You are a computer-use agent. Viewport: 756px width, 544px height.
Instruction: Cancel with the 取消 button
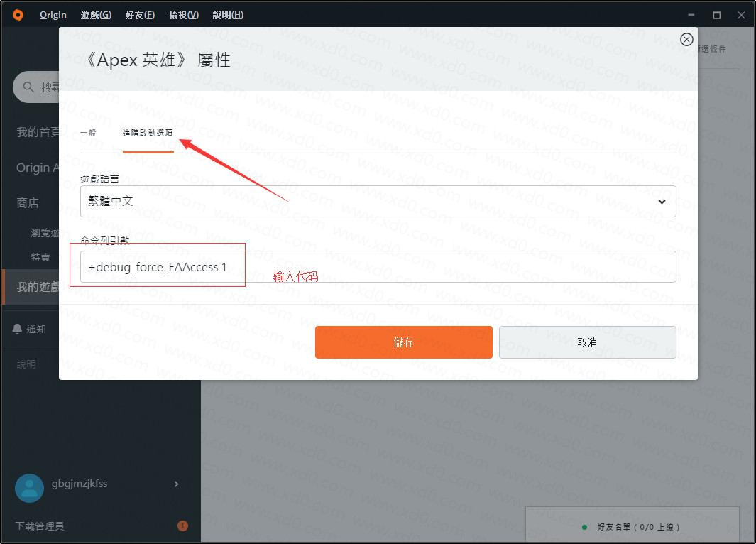tap(587, 342)
